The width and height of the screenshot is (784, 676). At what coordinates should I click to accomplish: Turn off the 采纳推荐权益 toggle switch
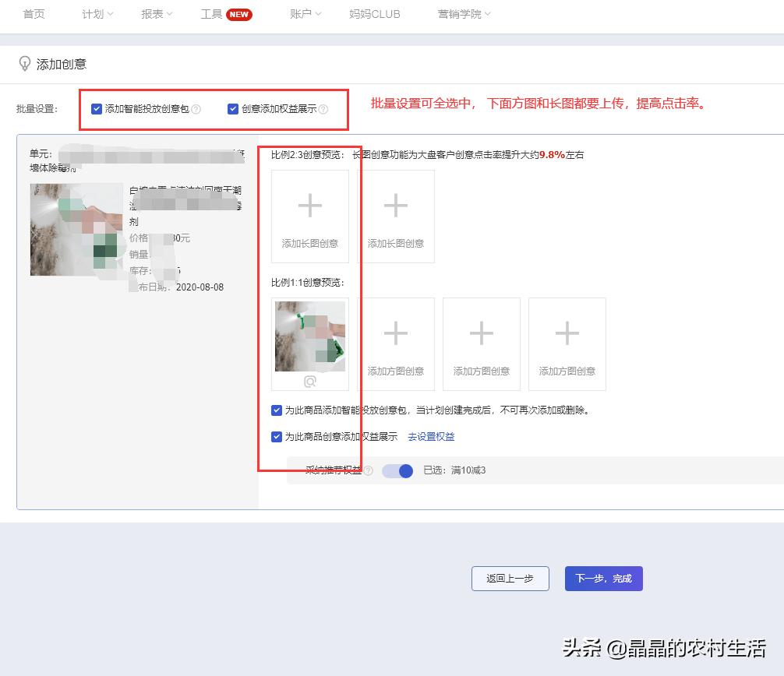397,470
